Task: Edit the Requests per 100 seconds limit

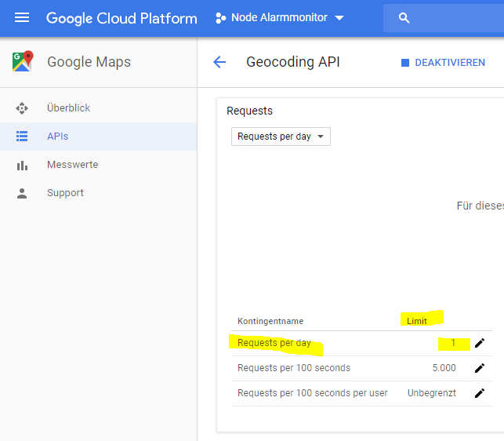Action: [480, 368]
